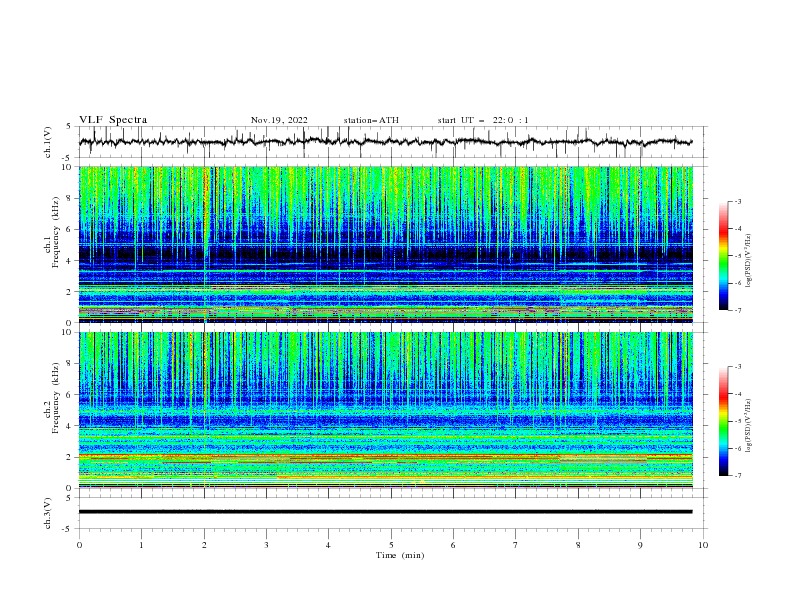
Task: Click the time axis tick label "2"
Action: click(204, 545)
